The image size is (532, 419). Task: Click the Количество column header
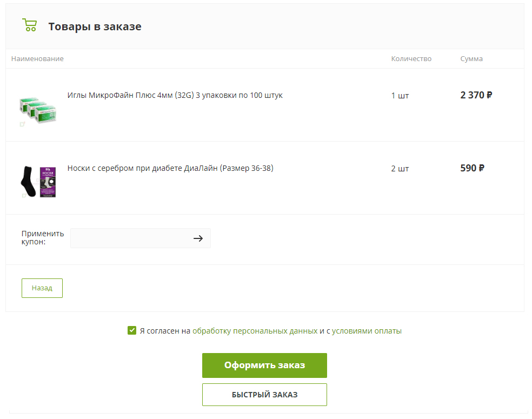pyautogui.click(x=411, y=59)
